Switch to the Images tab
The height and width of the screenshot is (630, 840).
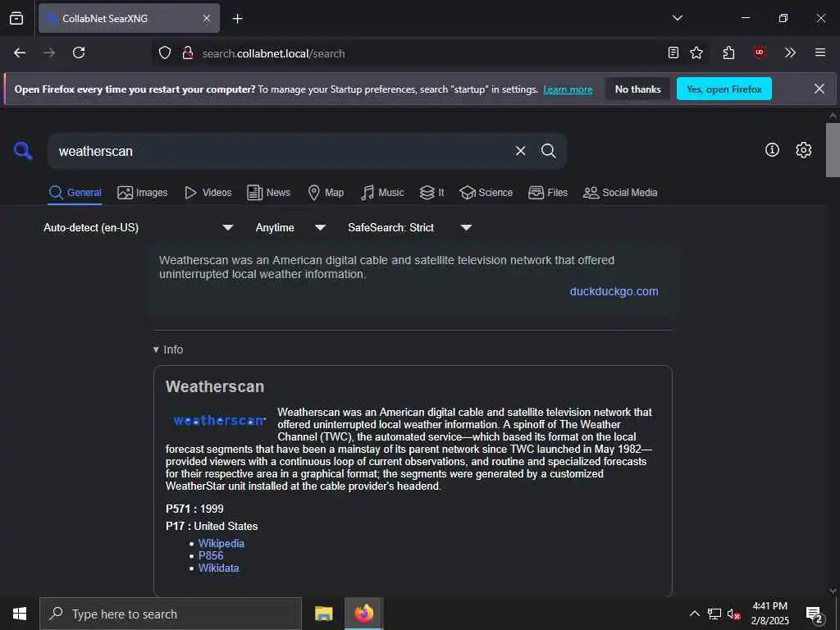(x=143, y=193)
